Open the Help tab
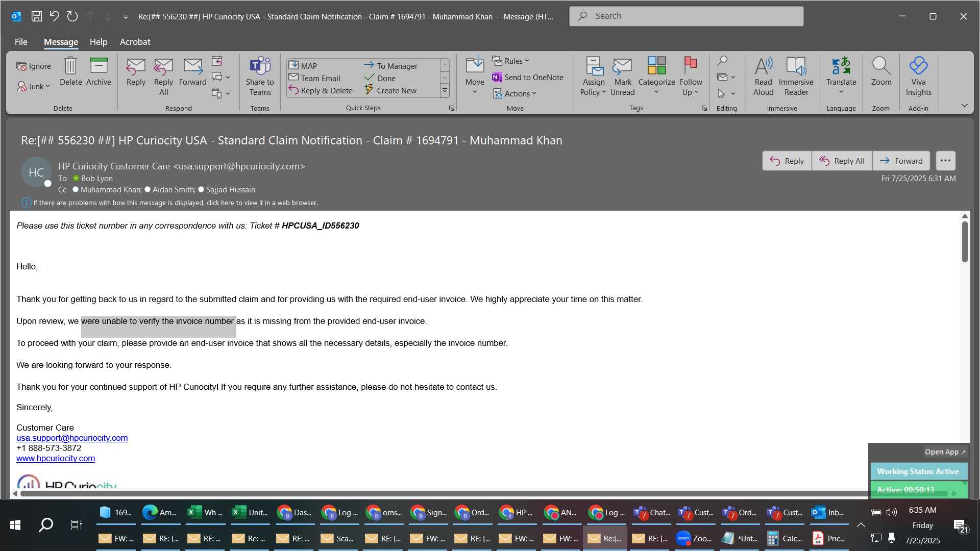Image resolution: width=980 pixels, height=551 pixels. (x=99, y=42)
